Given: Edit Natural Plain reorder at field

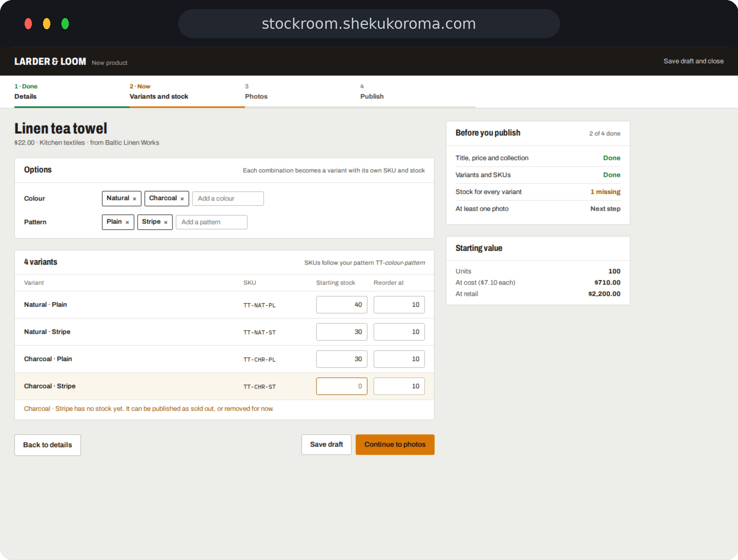Looking at the screenshot, I should [x=399, y=305].
